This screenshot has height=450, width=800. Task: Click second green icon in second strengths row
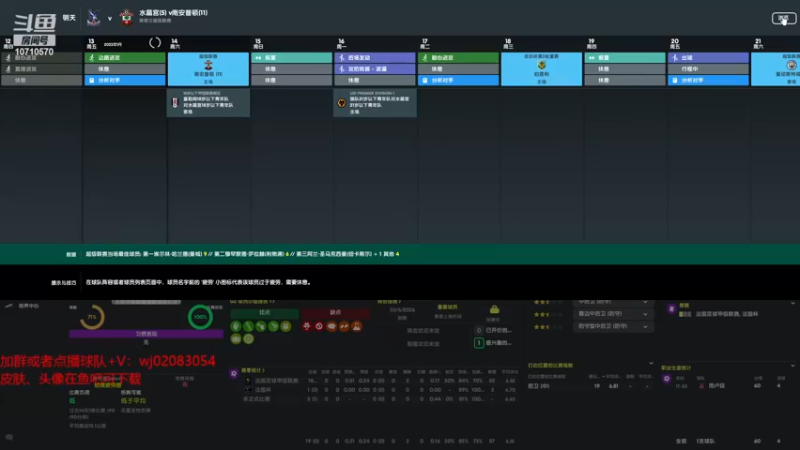[248, 338]
